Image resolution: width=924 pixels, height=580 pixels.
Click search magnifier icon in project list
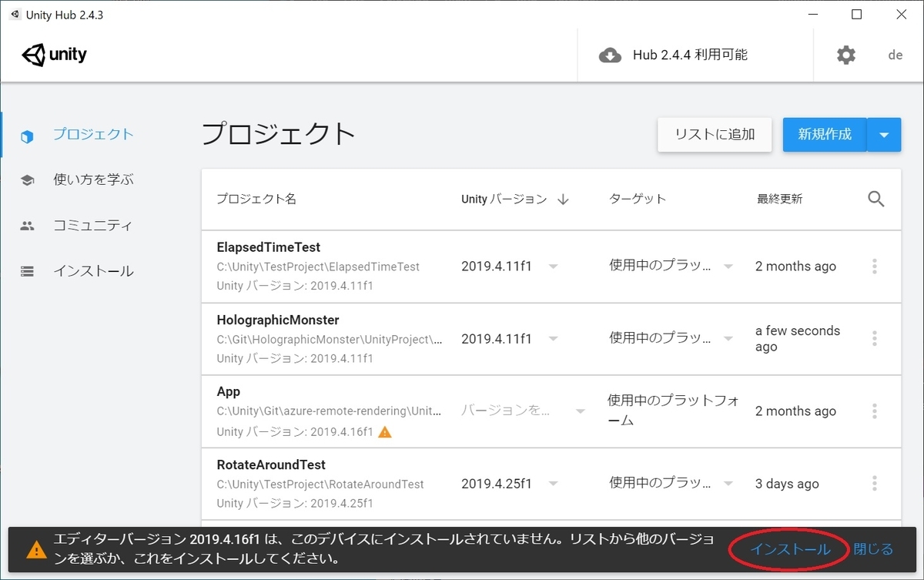(x=875, y=199)
